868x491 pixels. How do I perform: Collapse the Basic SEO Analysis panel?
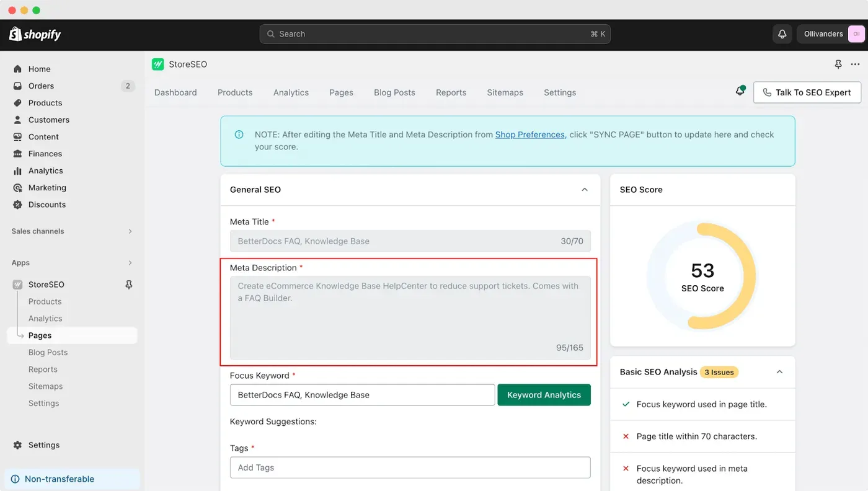click(x=780, y=372)
